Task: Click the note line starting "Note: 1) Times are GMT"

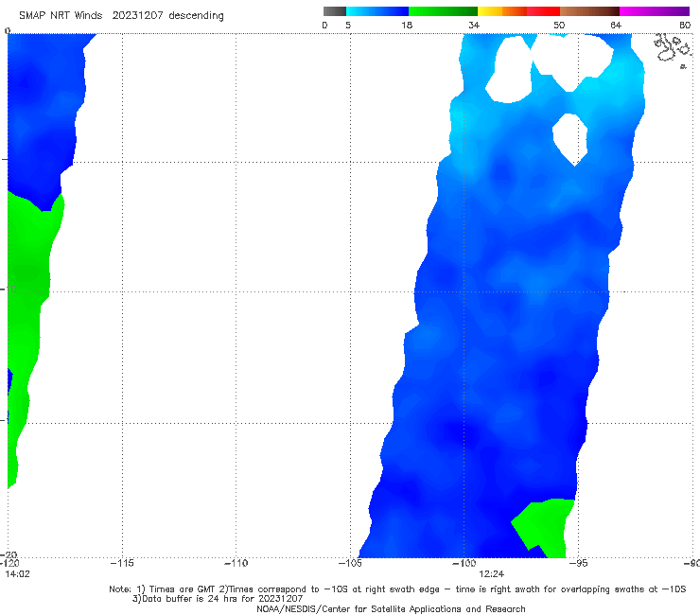Action: click(397, 589)
